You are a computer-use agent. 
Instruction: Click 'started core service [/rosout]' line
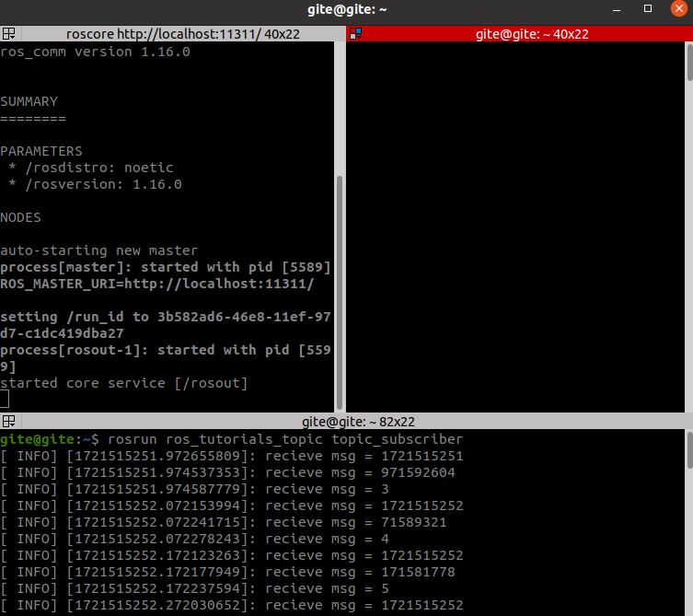[123, 383]
